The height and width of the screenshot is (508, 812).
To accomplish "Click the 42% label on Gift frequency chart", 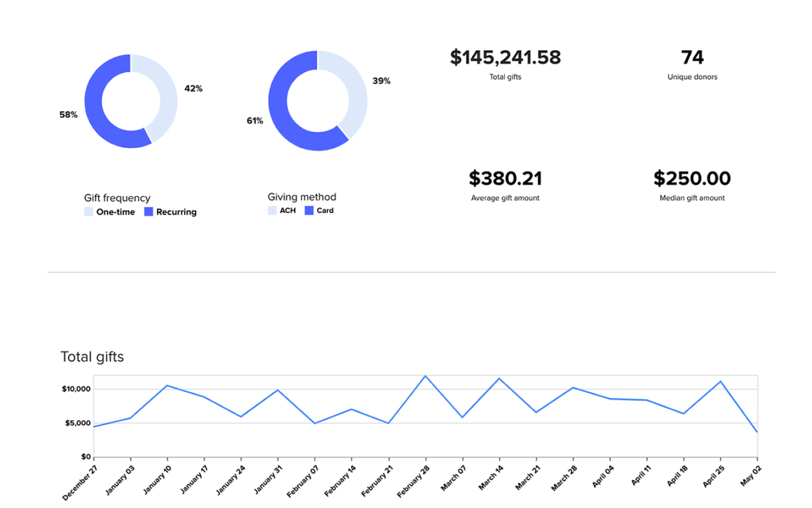I will (193, 88).
